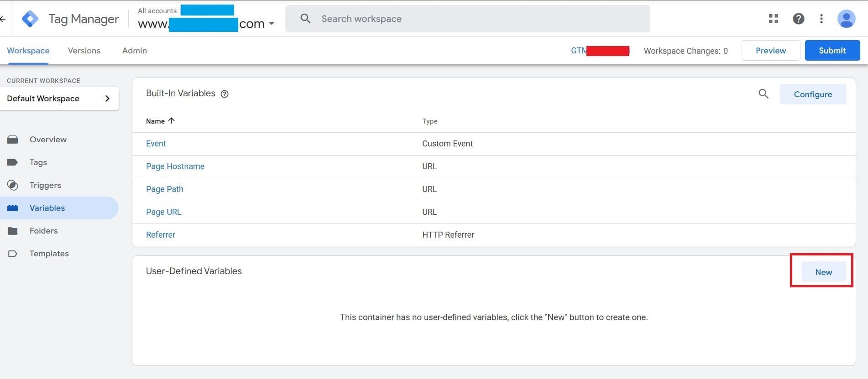
Task: Open the three-dot more options menu
Action: (821, 19)
